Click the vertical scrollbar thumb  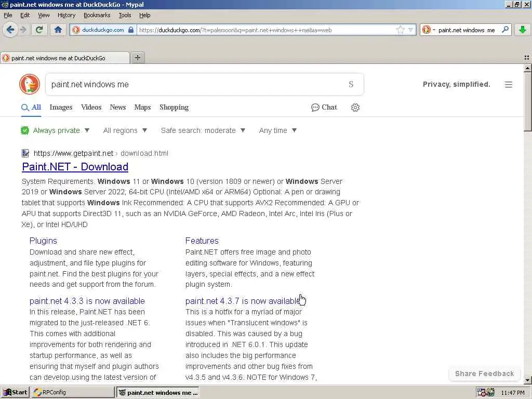tap(528, 102)
